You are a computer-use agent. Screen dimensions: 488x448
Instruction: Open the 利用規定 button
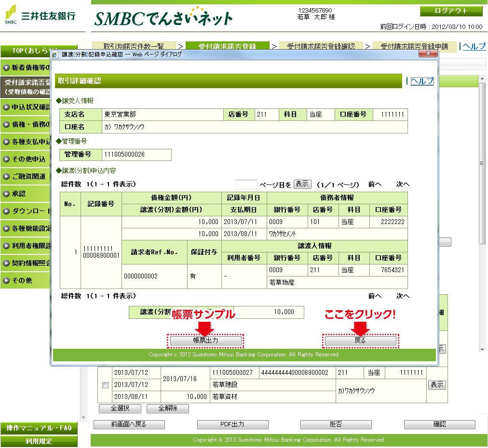[x=39, y=441]
